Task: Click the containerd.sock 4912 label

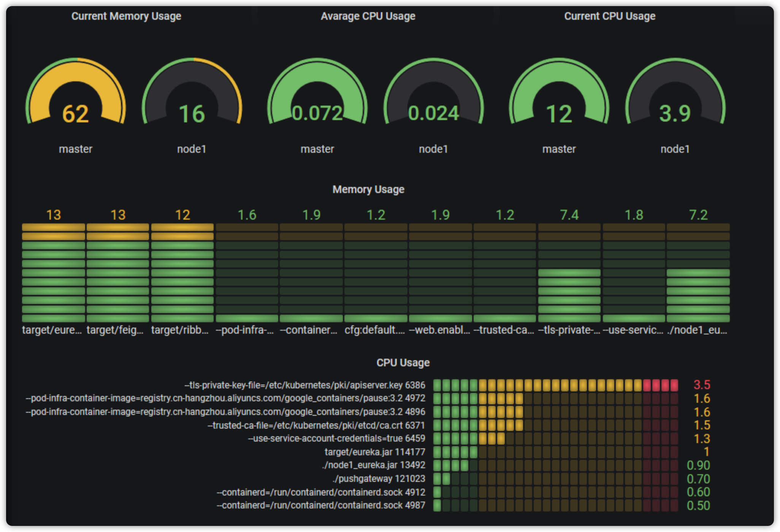Action: pyautogui.click(x=321, y=492)
